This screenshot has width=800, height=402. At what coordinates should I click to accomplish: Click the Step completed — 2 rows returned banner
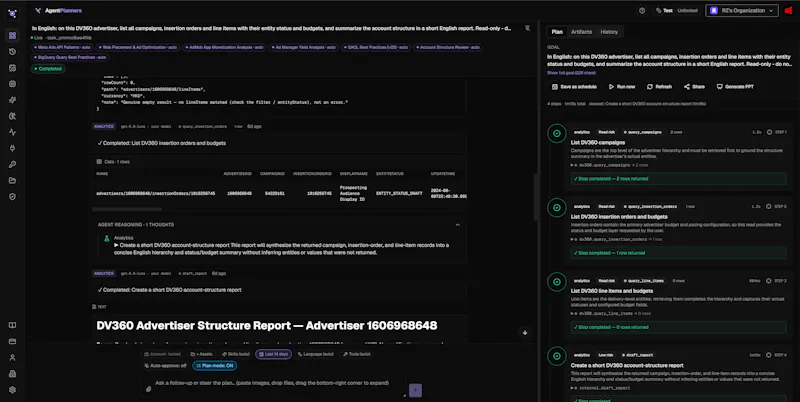(x=679, y=179)
